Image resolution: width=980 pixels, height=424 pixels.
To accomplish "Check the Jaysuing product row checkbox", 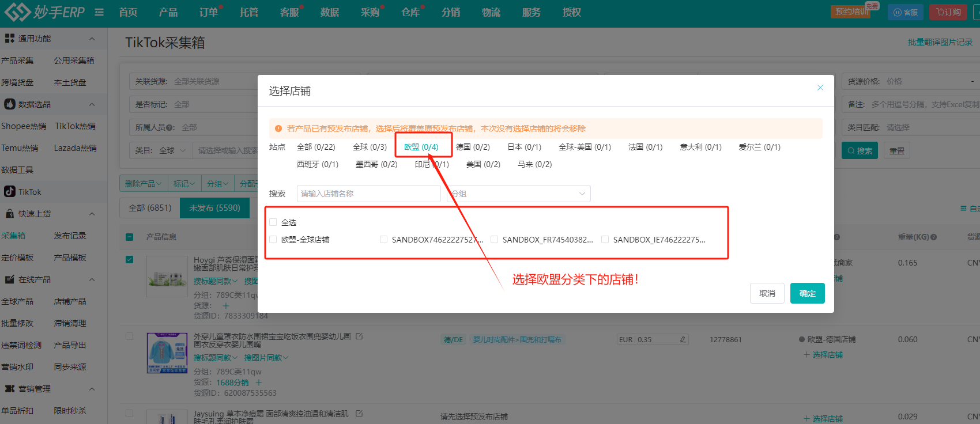I will point(129,413).
